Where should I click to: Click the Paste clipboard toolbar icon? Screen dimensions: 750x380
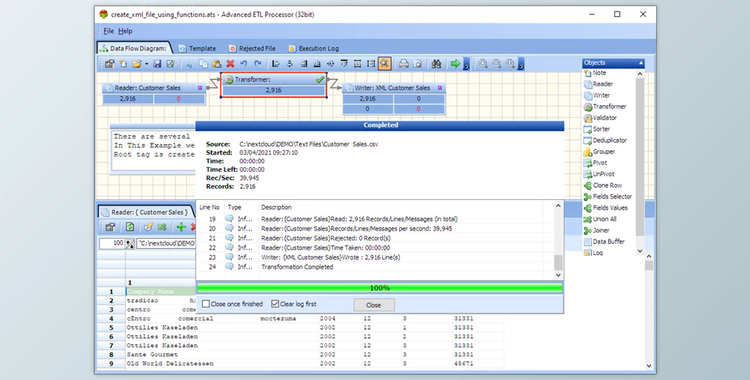tap(217, 64)
